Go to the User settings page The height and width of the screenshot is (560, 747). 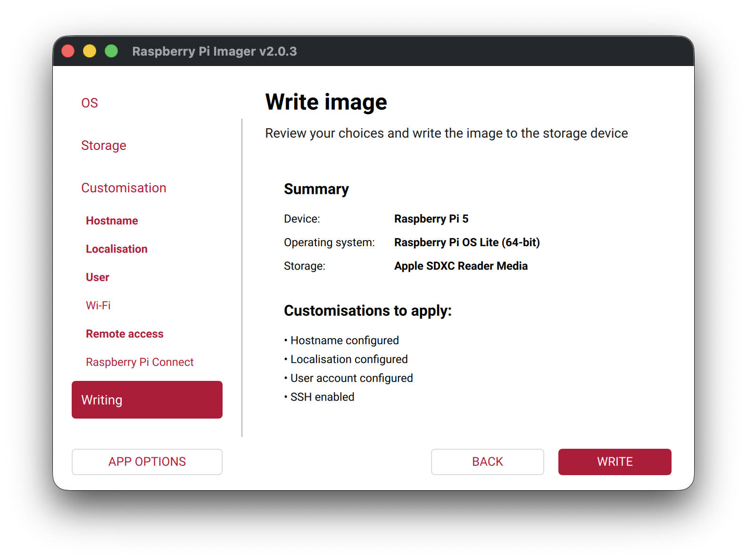(x=98, y=277)
